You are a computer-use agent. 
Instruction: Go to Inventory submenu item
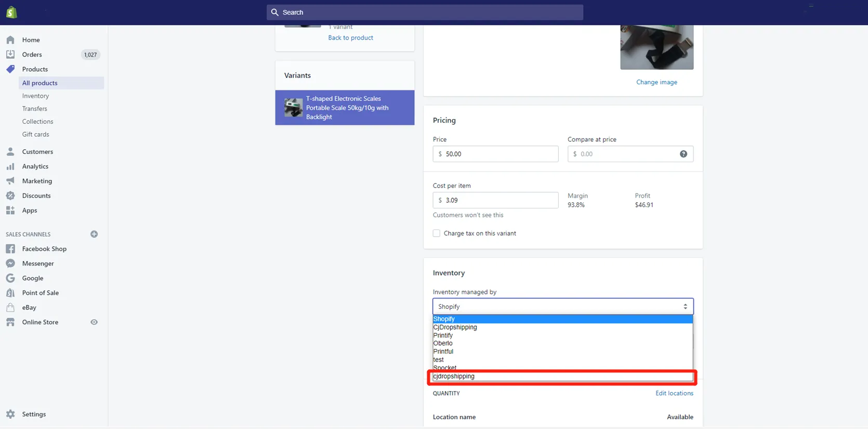tap(35, 96)
